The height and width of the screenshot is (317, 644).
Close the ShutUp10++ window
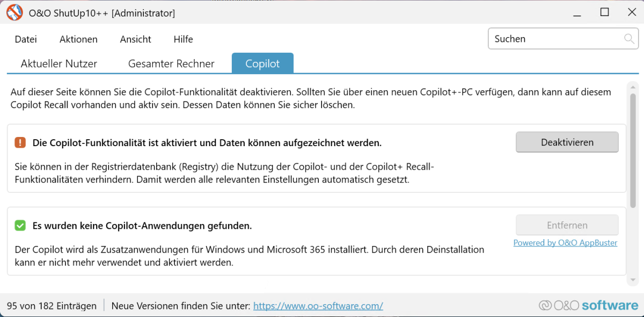[632, 12]
